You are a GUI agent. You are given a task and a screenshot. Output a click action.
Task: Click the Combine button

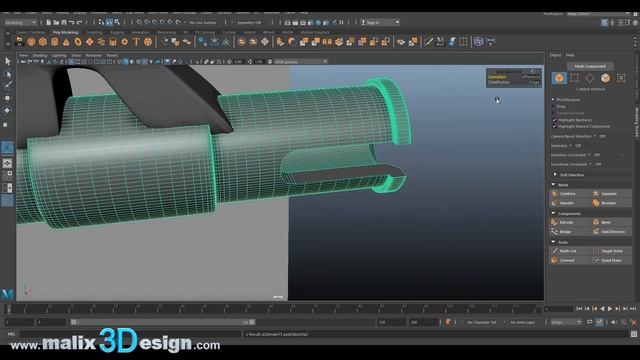click(x=570, y=193)
